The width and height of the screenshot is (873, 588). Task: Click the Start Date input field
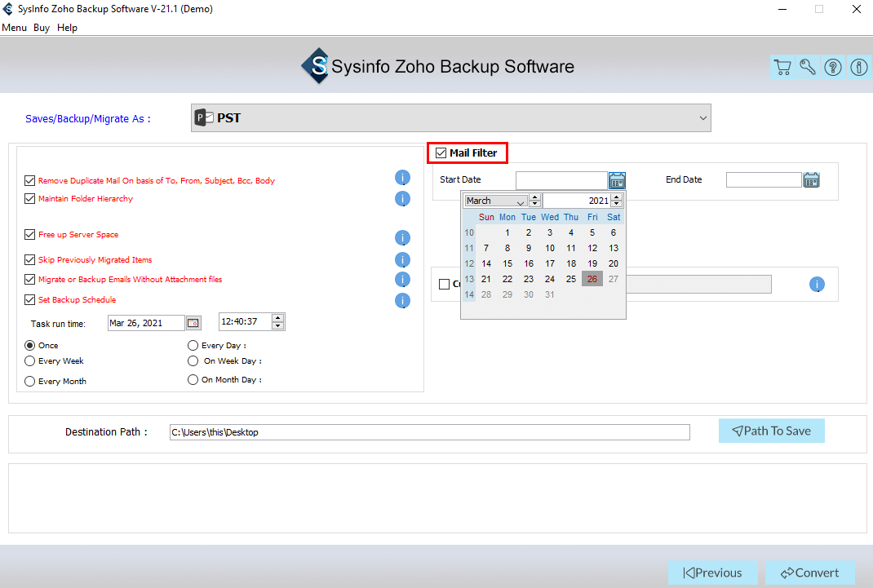coord(561,180)
